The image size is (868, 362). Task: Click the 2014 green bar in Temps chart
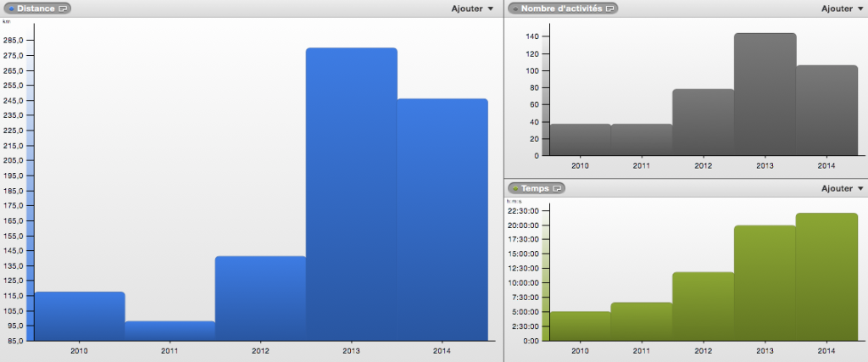[826, 277]
